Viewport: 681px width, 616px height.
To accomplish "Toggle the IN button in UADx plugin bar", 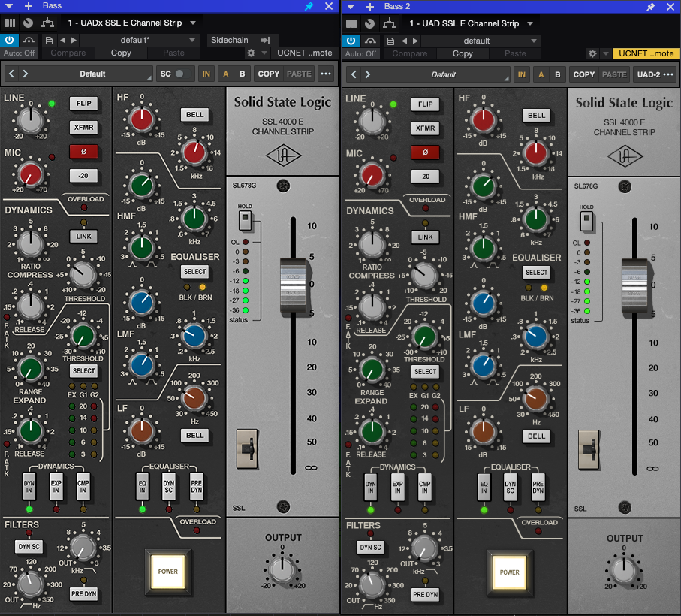I will pos(206,74).
